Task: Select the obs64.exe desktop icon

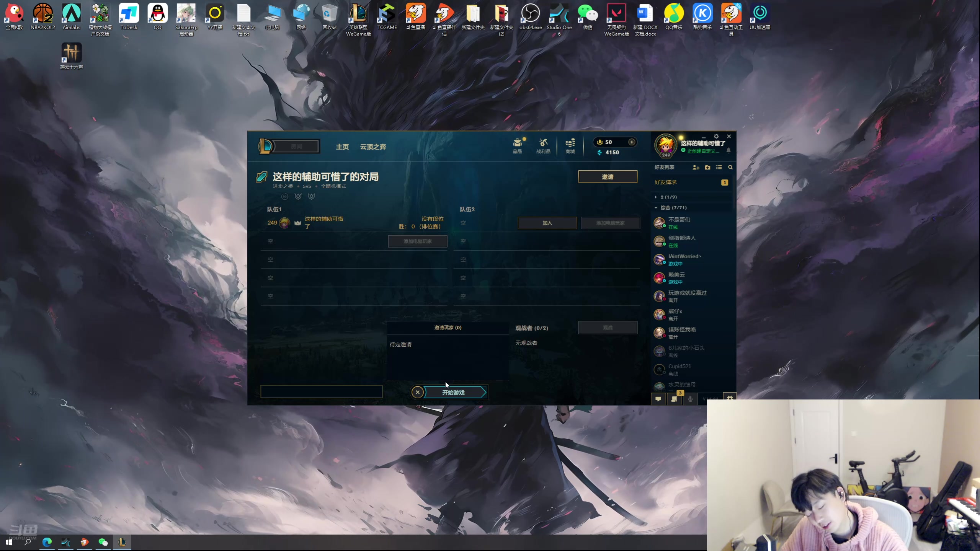Action: (x=531, y=17)
